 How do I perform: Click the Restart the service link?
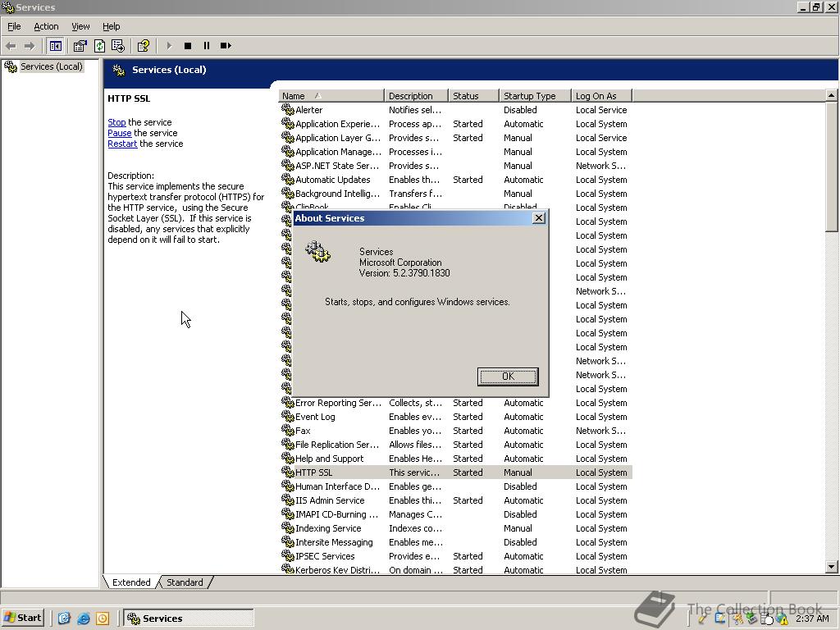point(122,144)
